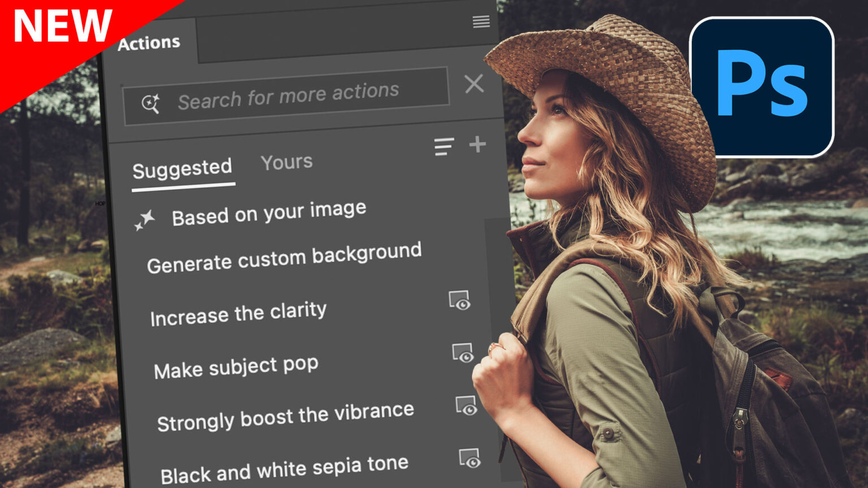868x488 pixels.
Task: Switch to the 'Yours' tab
Action: coord(286,162)
